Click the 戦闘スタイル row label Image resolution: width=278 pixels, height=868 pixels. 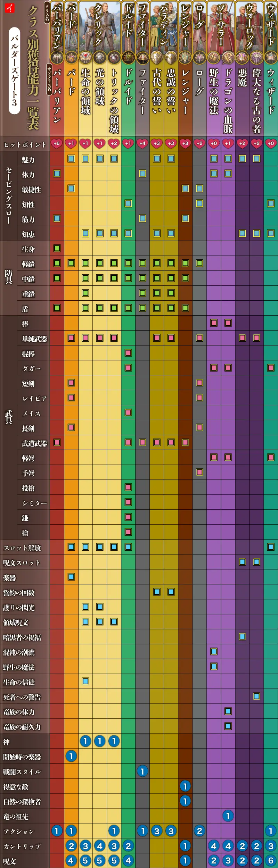(x=22, y=772)
